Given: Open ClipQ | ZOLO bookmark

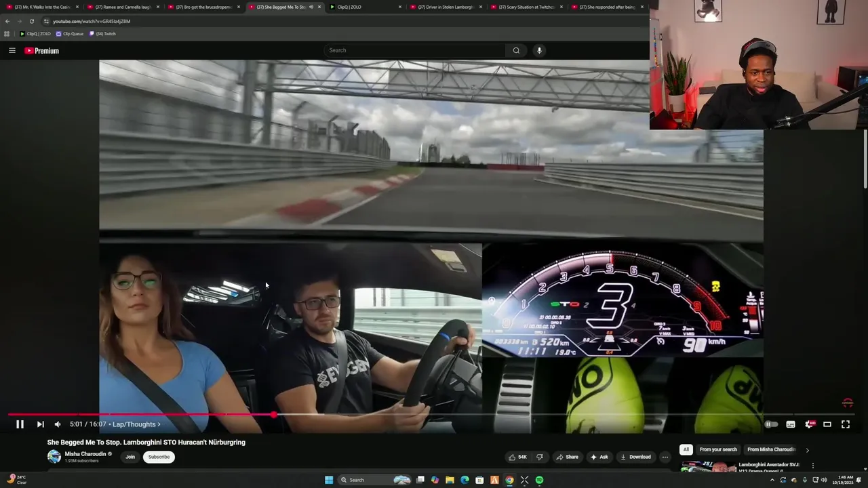Looking at the screenshot, I should pyautogui.click(x=35, y=34).
